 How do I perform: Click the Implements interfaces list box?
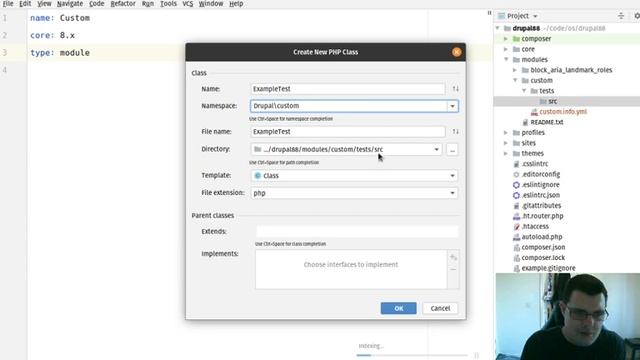click(351, 269)
